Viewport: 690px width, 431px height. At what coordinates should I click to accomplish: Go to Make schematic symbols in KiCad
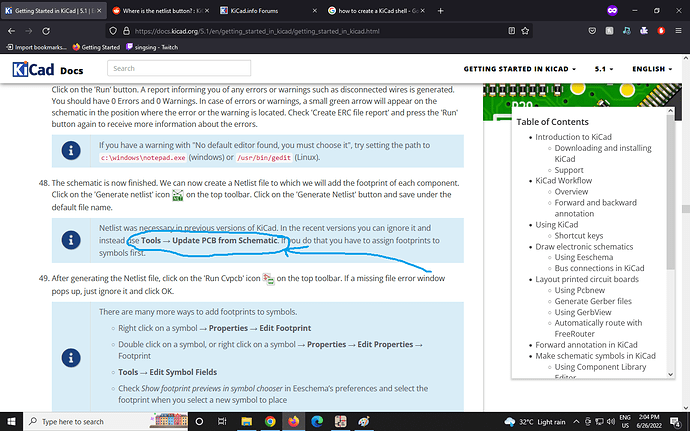pyautogui.click(x=595, y=356)
